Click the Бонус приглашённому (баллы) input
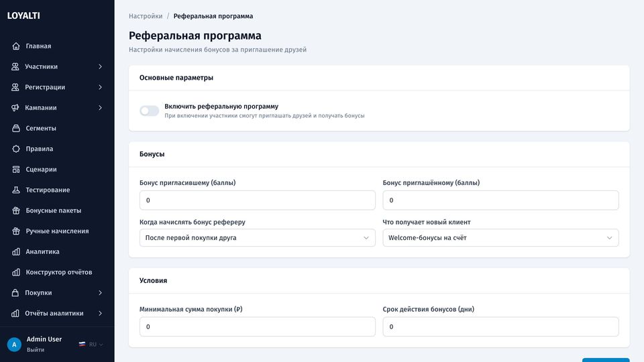The image size is (644, 362). [x=500, y=200]
